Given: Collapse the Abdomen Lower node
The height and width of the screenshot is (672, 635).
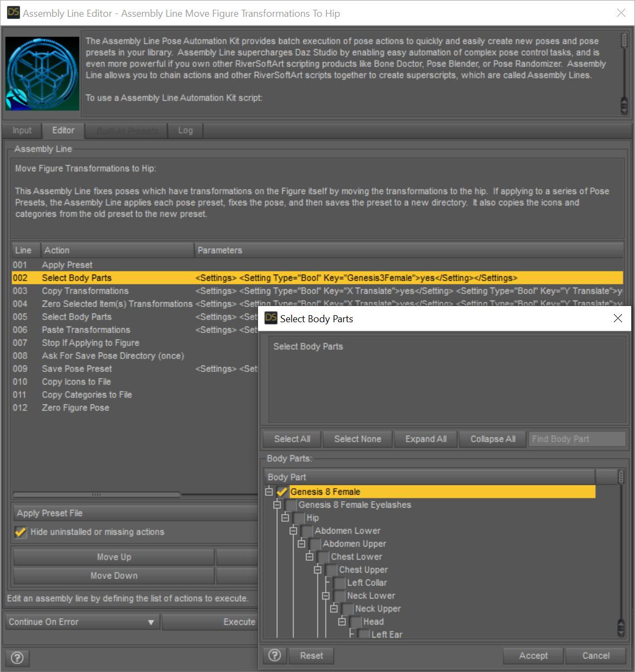Looking at the screenshot, I should coord(294,530).
